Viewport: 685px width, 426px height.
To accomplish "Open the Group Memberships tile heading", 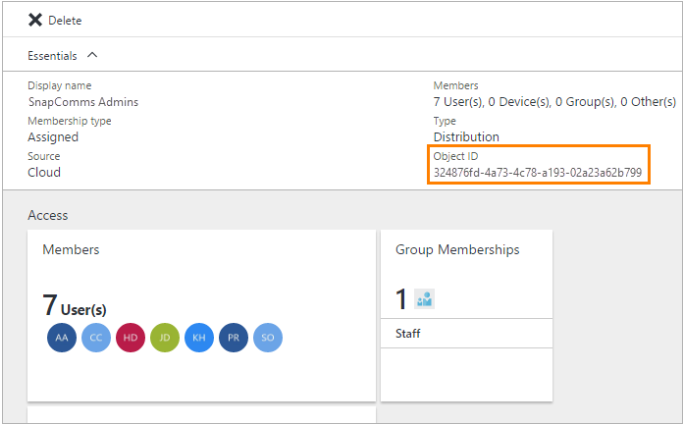I will click(457, 249).
